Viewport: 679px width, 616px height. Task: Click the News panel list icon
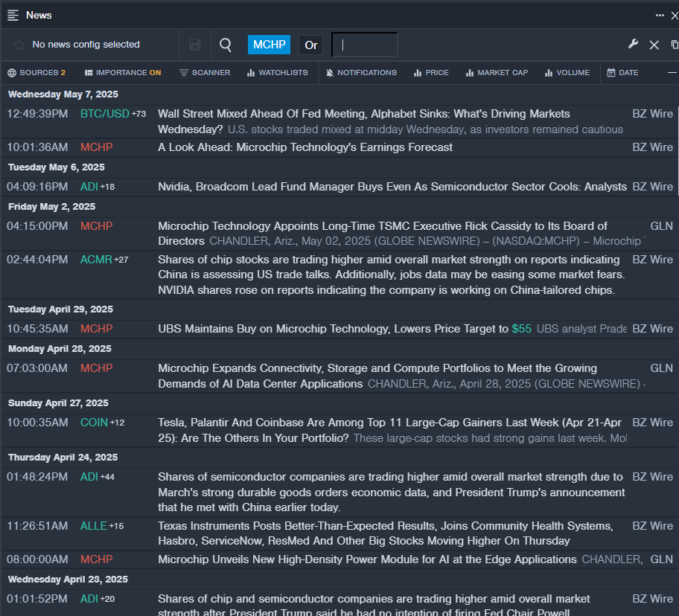(x=13, y=15)
